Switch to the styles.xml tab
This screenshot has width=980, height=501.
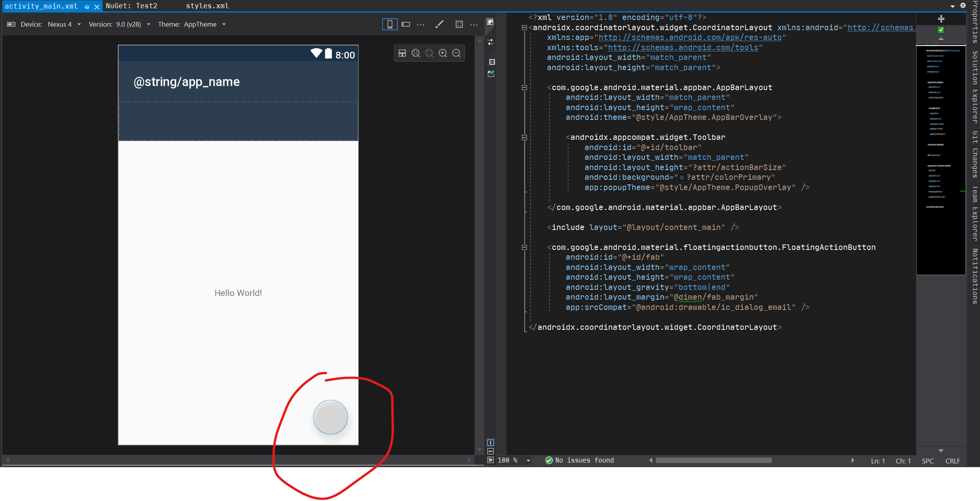click(x=208, y=6)
